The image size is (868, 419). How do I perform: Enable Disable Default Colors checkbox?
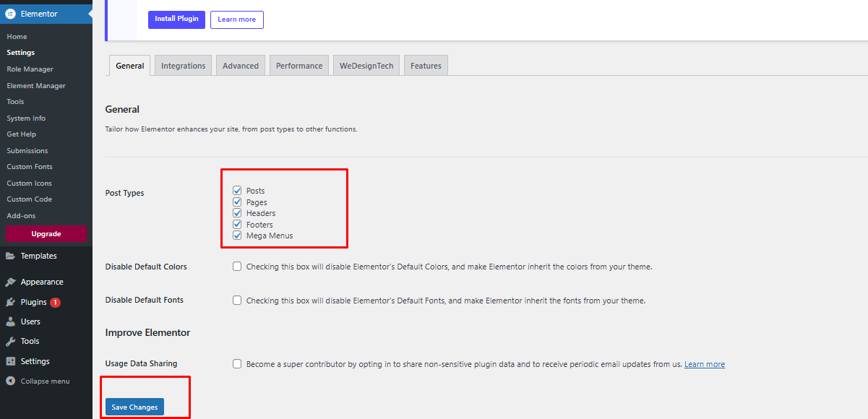[237, 267]
